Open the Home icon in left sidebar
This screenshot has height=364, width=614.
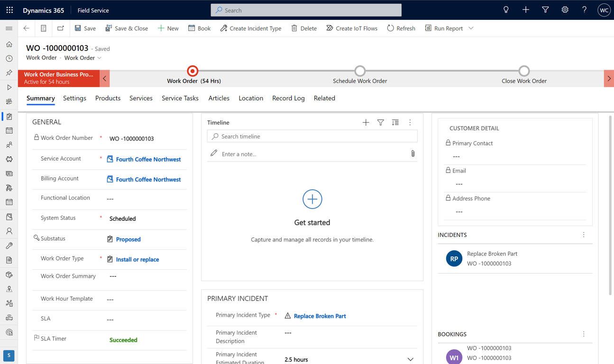tap(9, 45)
